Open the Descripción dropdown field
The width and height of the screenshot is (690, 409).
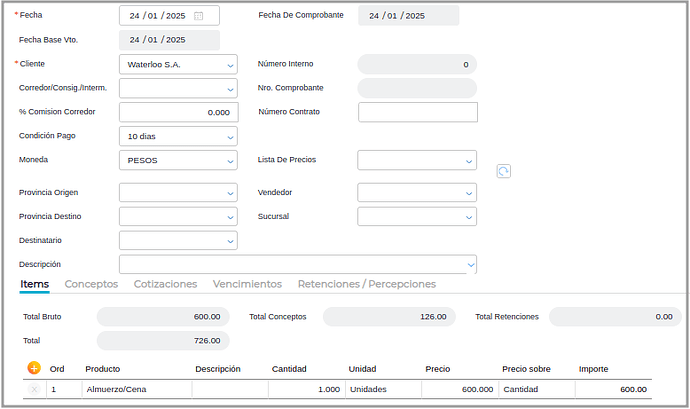coord(297,265)
